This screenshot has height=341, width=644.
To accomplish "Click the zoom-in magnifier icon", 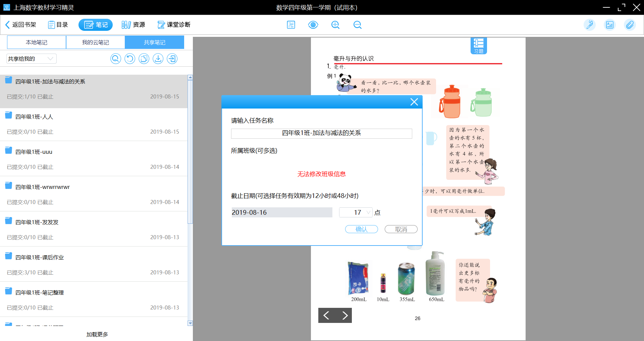I will click(x=335, y=25).
